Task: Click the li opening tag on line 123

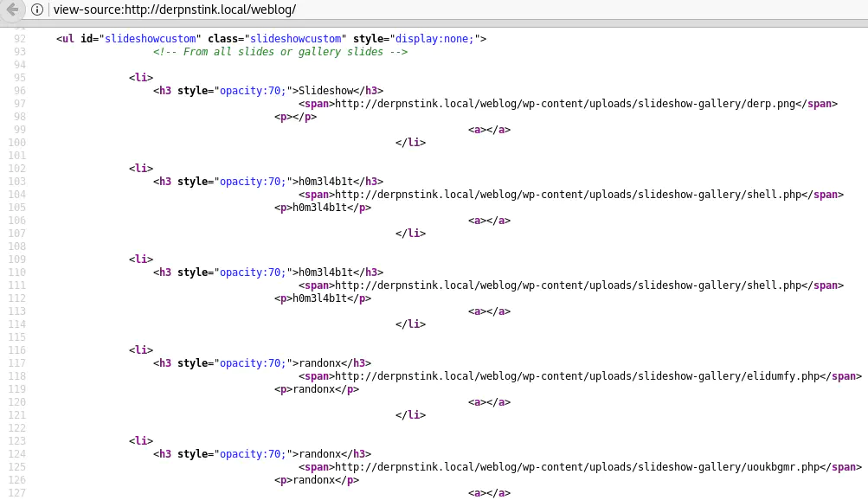Action: click(140, 440)
